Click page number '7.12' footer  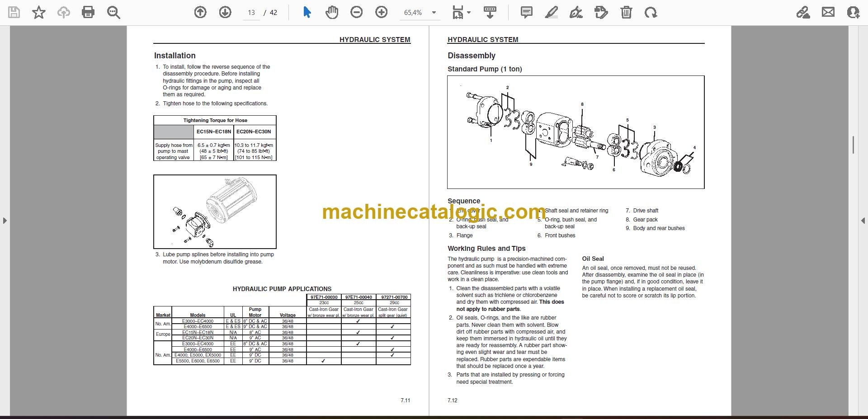453,400
